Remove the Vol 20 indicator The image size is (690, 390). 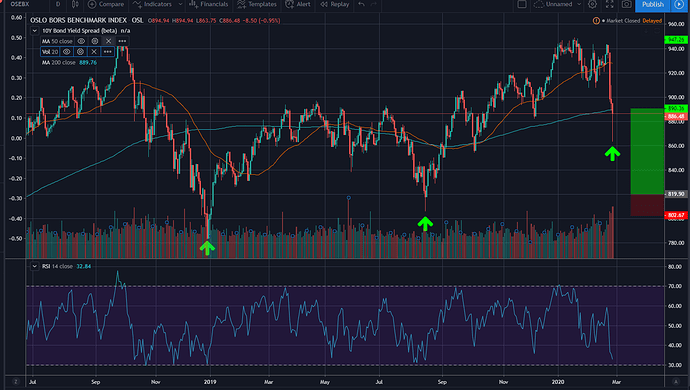[94, 52]
